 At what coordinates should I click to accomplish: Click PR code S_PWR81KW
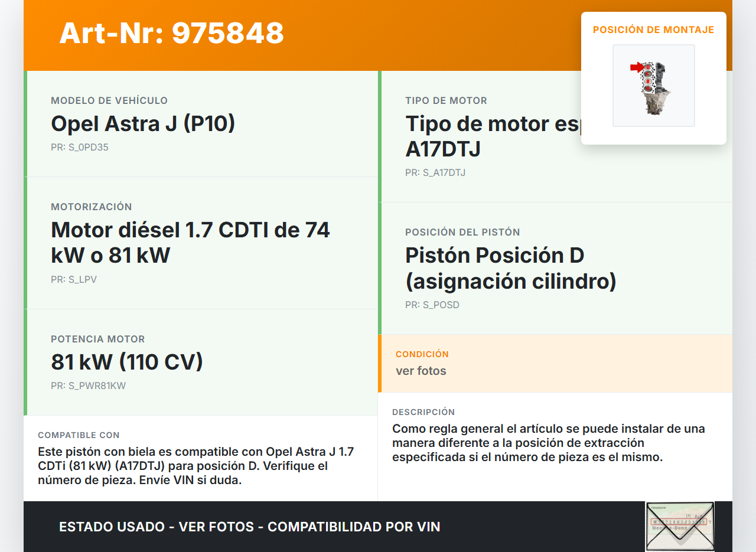88,386
